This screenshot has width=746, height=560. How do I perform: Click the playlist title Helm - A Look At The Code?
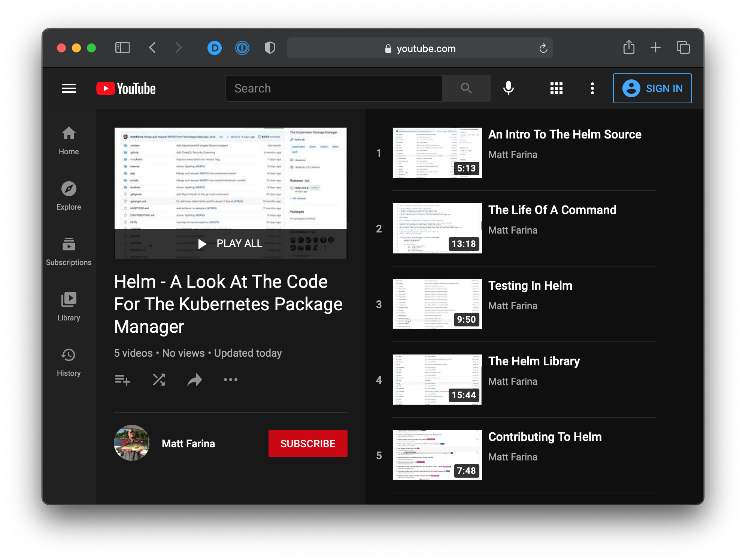[x=228, y=304]
